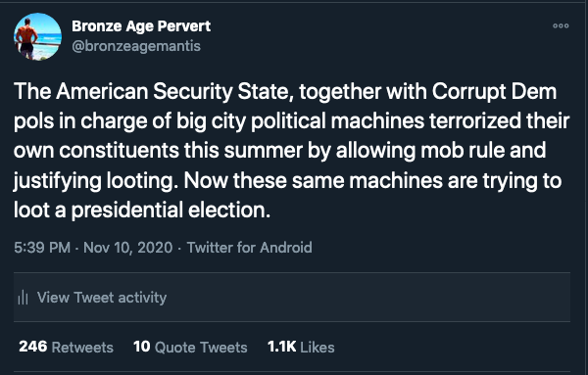Open the three-dot more options menu

click(561, 25)
